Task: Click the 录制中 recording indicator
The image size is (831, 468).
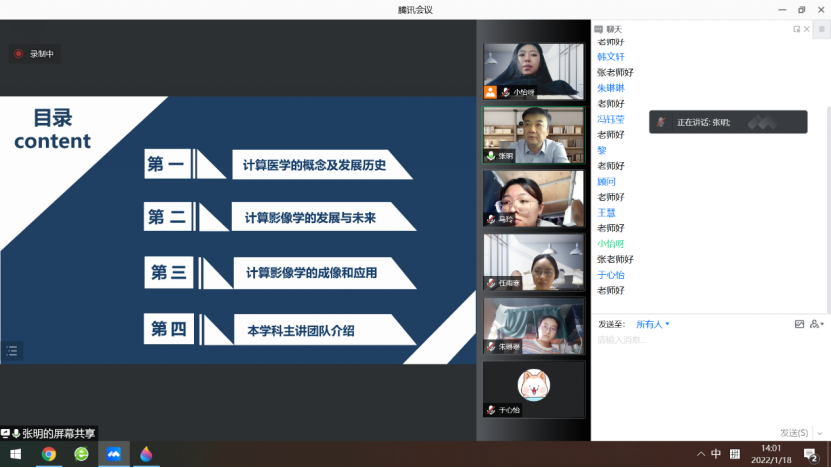Action: click(x=35, y=54)
